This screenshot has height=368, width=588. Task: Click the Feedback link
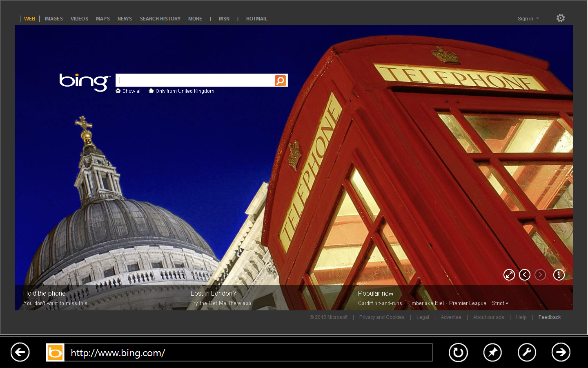click(x=550, y=317)
